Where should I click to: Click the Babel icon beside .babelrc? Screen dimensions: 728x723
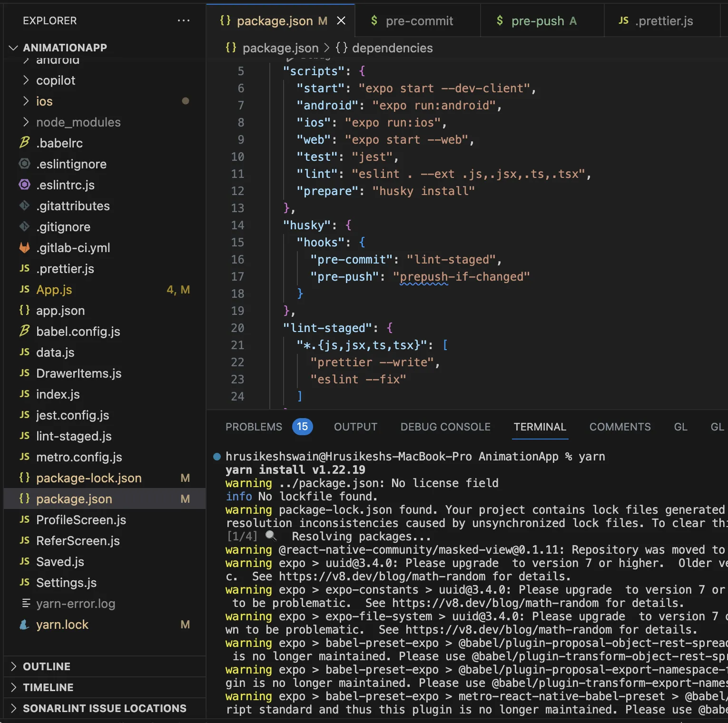(x=25, y=143)
